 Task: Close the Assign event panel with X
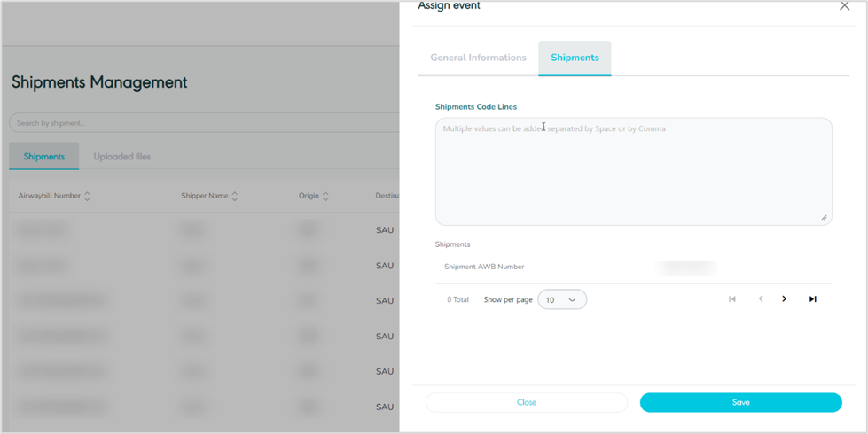click(x=844, y=6)
